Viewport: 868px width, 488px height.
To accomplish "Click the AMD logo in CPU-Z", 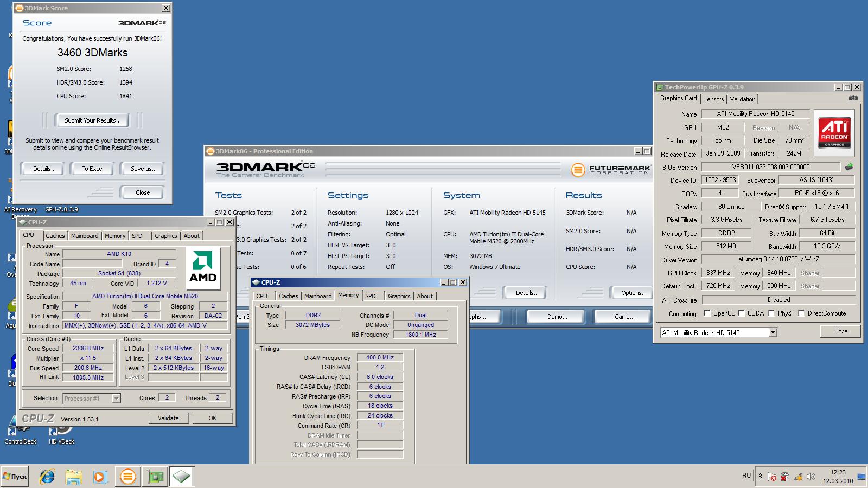I will pos(203,268).
